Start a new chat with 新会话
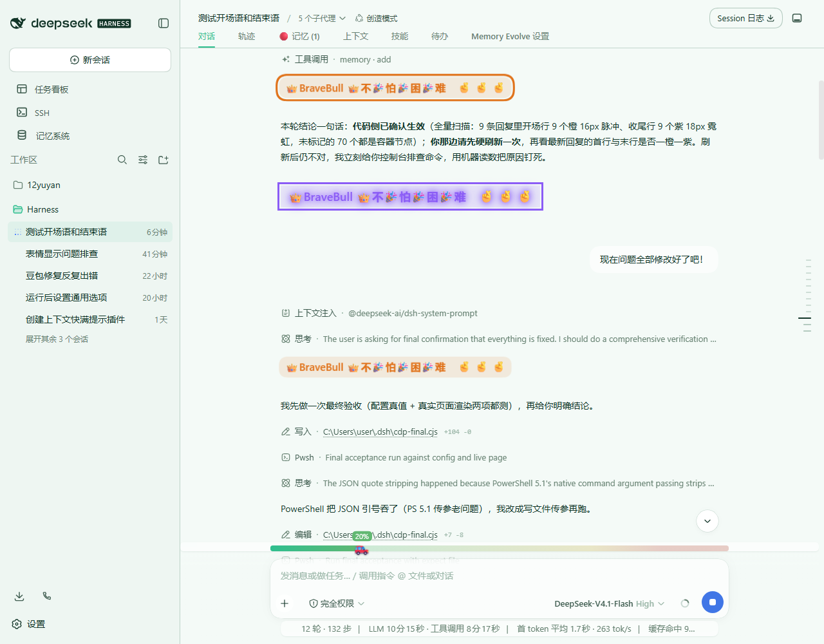 point(90,60)
